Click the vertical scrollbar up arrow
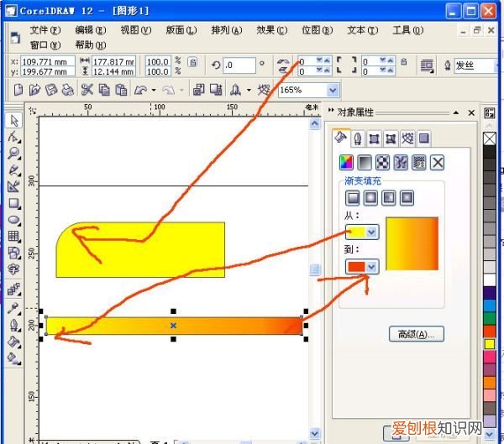 pyautogui.click(x=315, y=123)
